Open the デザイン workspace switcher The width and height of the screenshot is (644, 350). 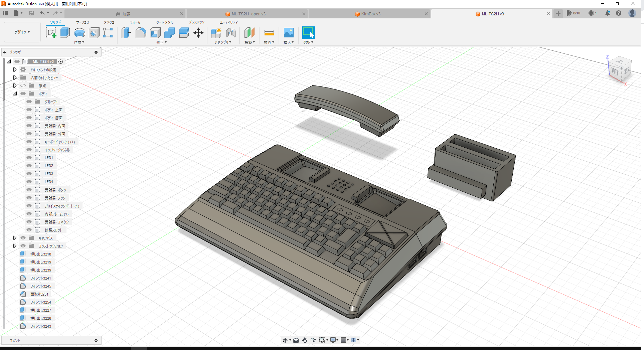pyautogui.click(x=22, y=32)
